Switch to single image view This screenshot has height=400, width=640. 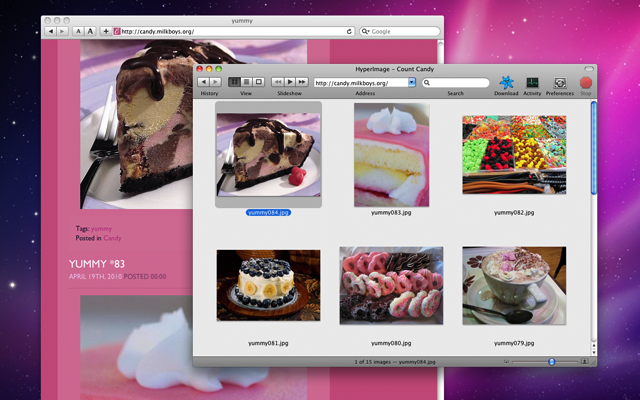coord(258,81)
